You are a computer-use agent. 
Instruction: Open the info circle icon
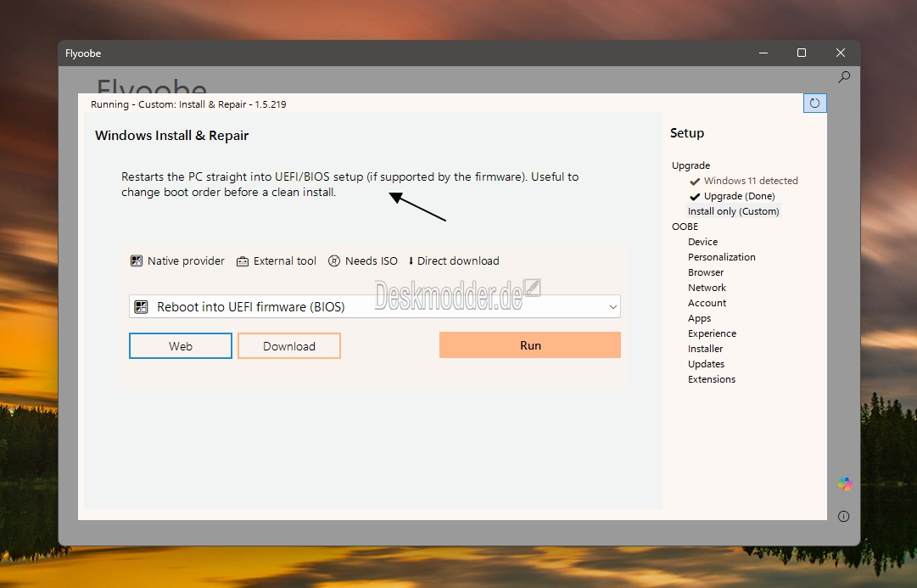[x=843, y=516]
